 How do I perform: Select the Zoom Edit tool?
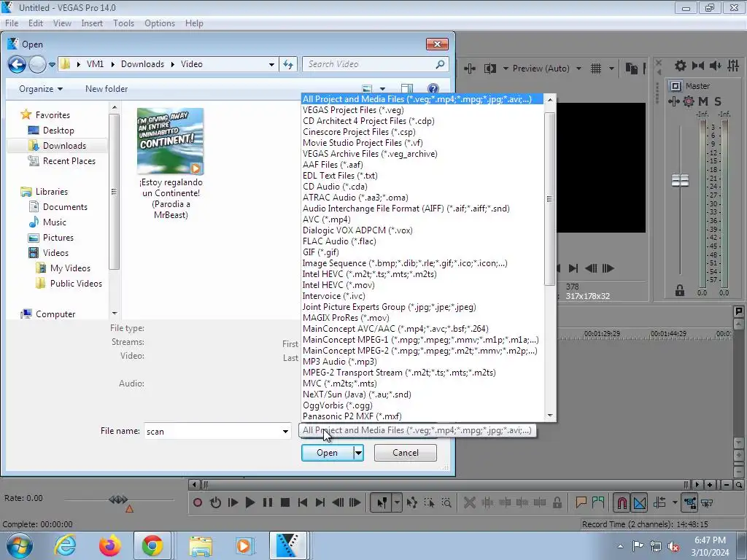tap(446, 502)
